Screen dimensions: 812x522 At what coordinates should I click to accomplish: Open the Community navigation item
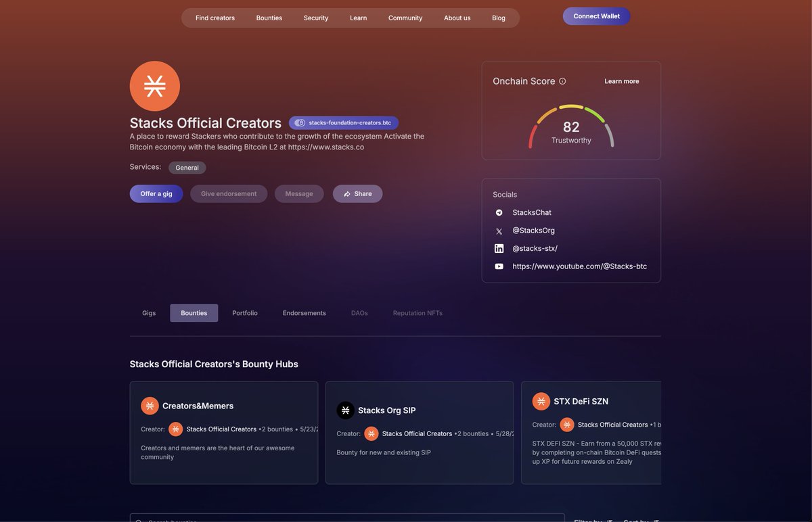[405, 18]
